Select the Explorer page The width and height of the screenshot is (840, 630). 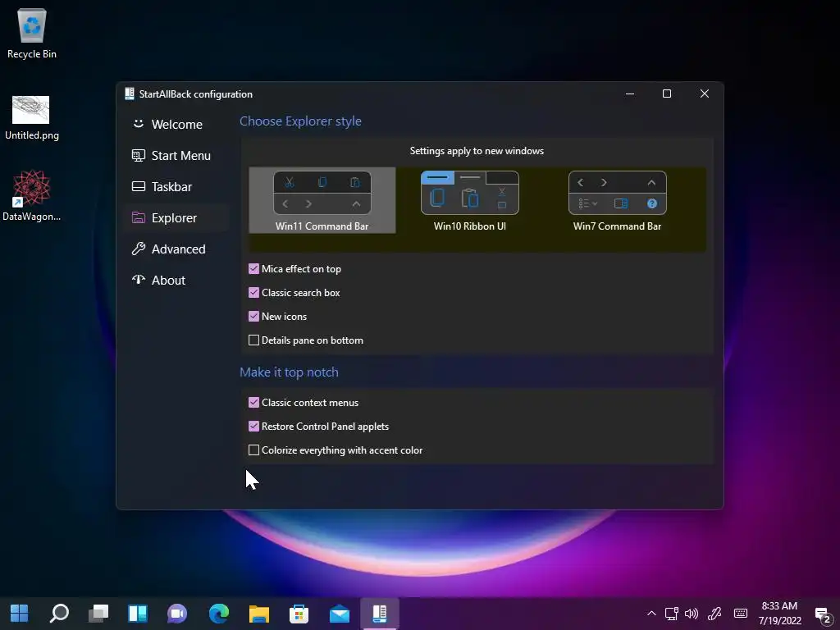click(x=176, y=217)
